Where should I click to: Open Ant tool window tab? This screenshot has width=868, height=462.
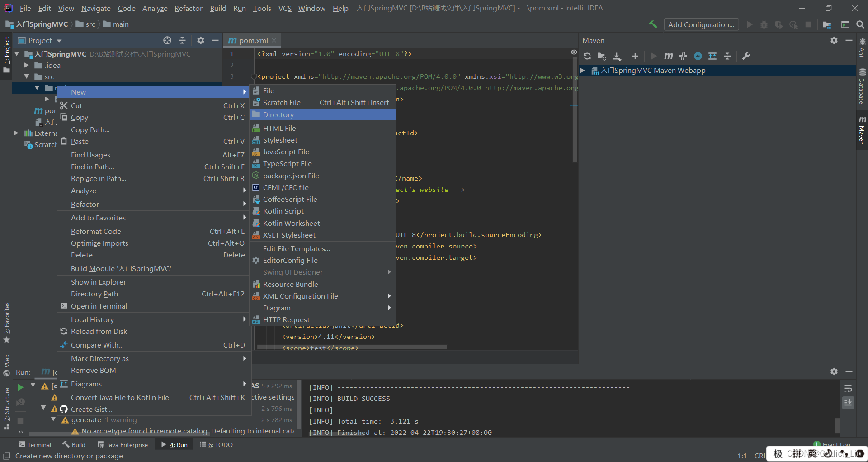862,48
